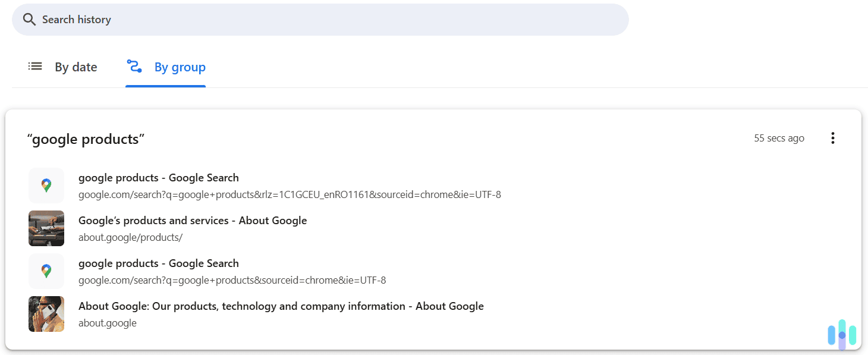Click the About Google person photo icon
868x355 pixels.
[x=46, y=313]
